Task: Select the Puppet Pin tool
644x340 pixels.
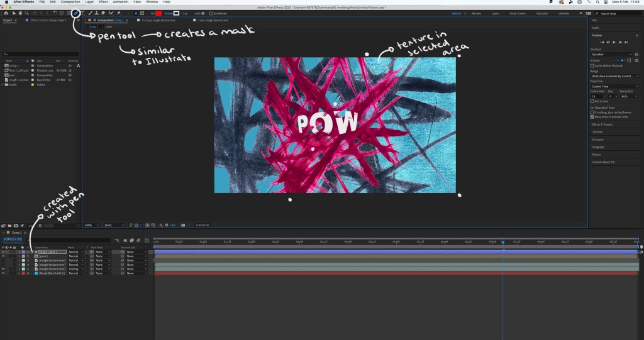Action: [118, 13]
